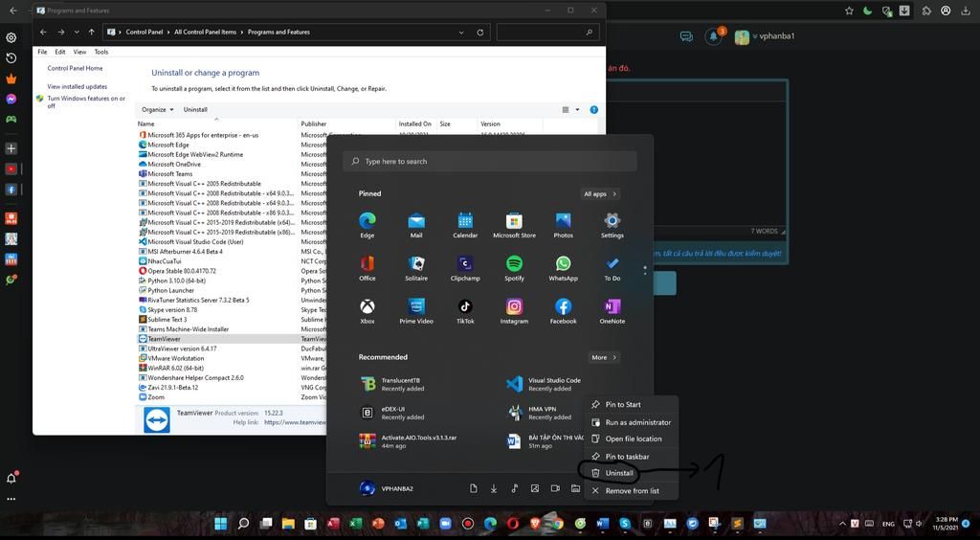The width and height of the screenshot is (980, 540).
Task: Open taskbar Search magnifier icon
Action: click(x=244, y=524)
